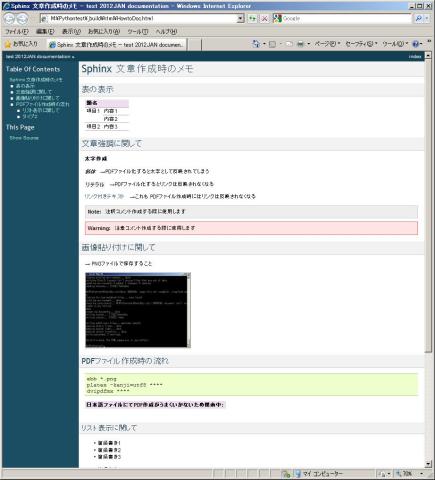Go back with the browser Back arrow
435x480 pixels.
(x=9, y=19)
